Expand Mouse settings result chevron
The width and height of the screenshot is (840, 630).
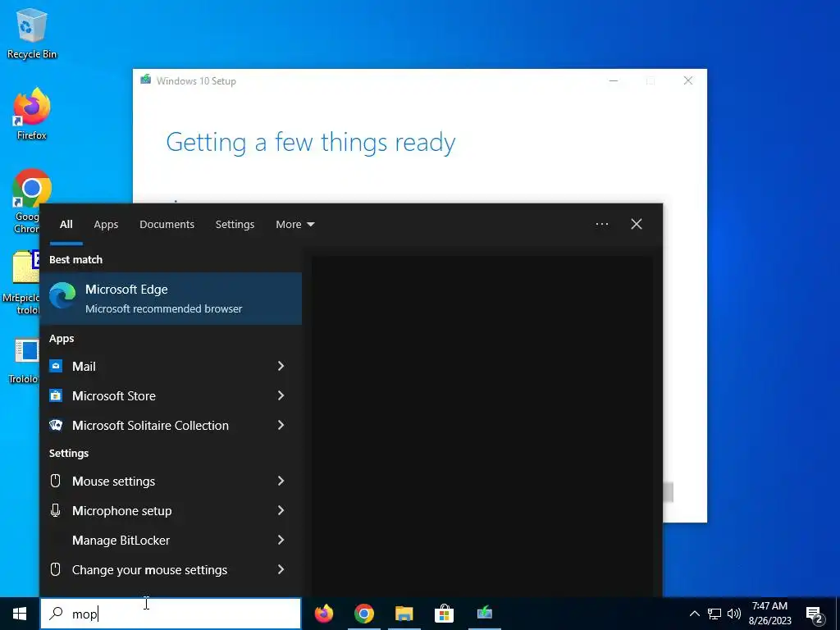[x=281, y=481]
